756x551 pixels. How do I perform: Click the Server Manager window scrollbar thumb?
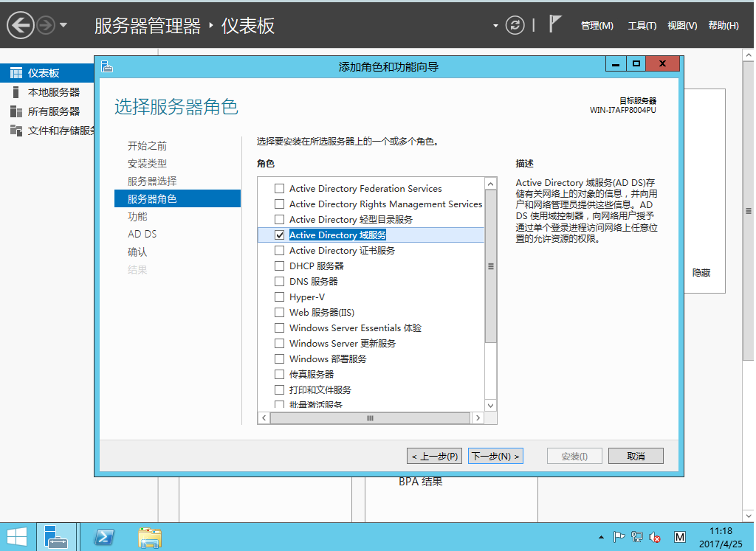pos(749,210)
